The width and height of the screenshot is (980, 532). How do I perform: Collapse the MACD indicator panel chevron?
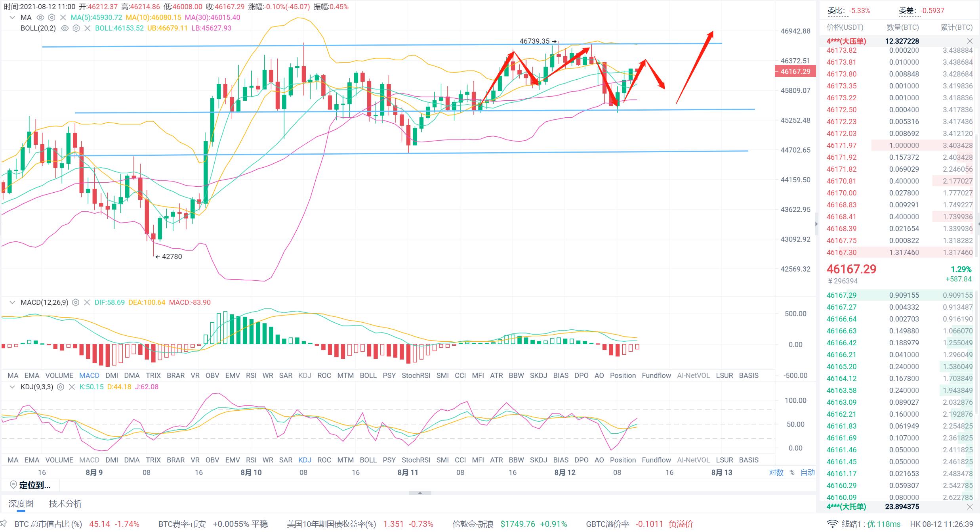pos(12,302)
